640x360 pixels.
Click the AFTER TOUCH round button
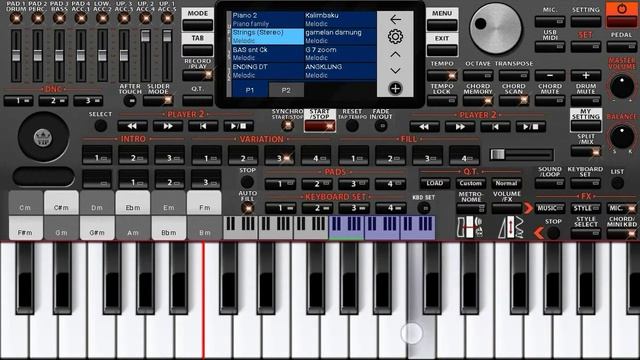point(130,101)
